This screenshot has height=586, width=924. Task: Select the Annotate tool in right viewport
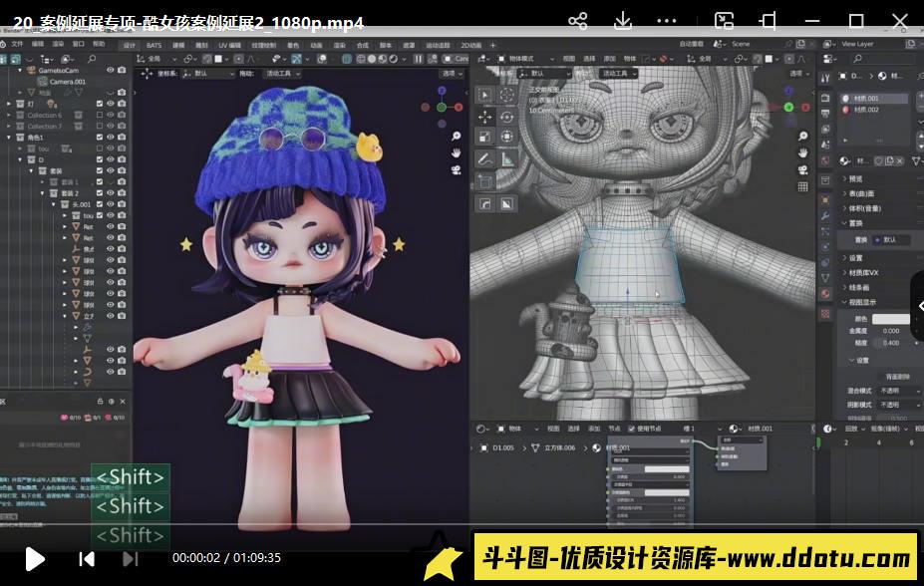485,159
